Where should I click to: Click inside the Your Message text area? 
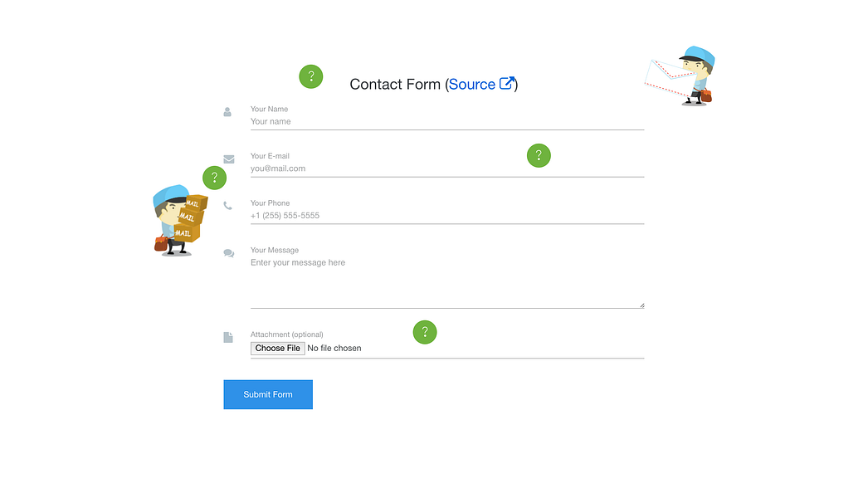click(447, 282)
